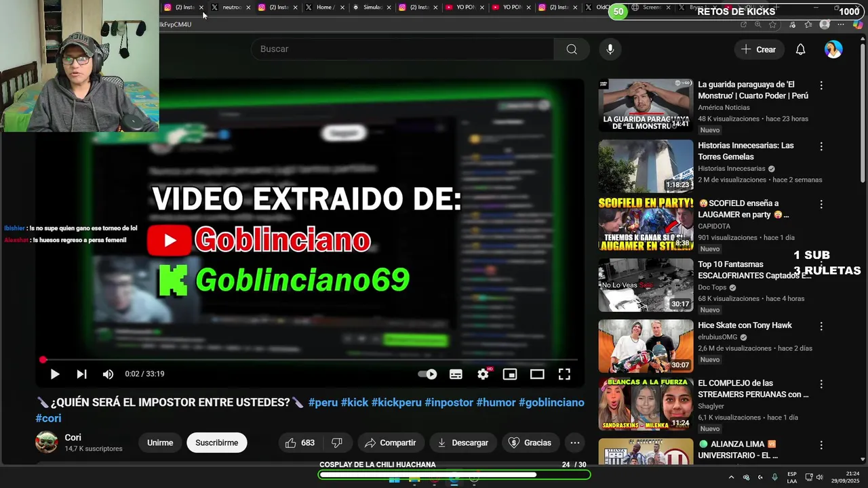The height and width of the screenshot is (488, 868).
Task: Open options menu for SCOFIELD enseña video
Action: [x=821, y=204]
